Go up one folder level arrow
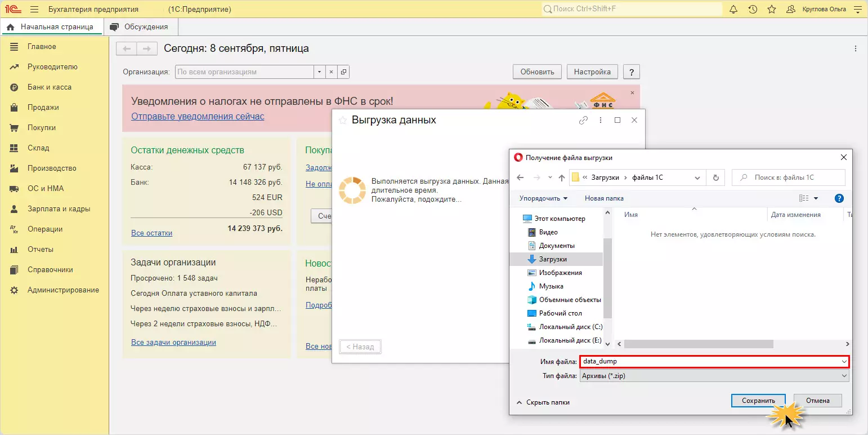Image resolution: width=868 pixels, height=435 pixels. pyautogui.click(x=561, y=177)
